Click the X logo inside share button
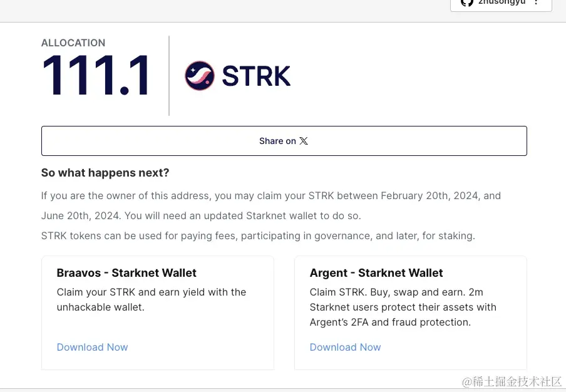 [x=304, y=141]
